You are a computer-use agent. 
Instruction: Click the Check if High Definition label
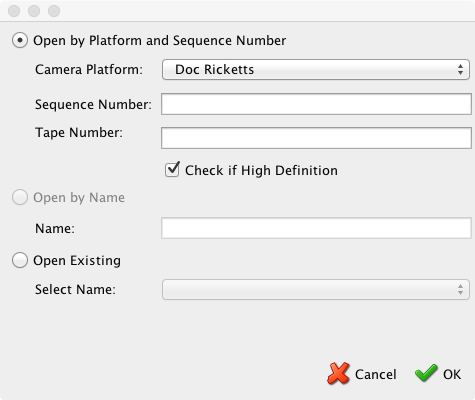261,170
